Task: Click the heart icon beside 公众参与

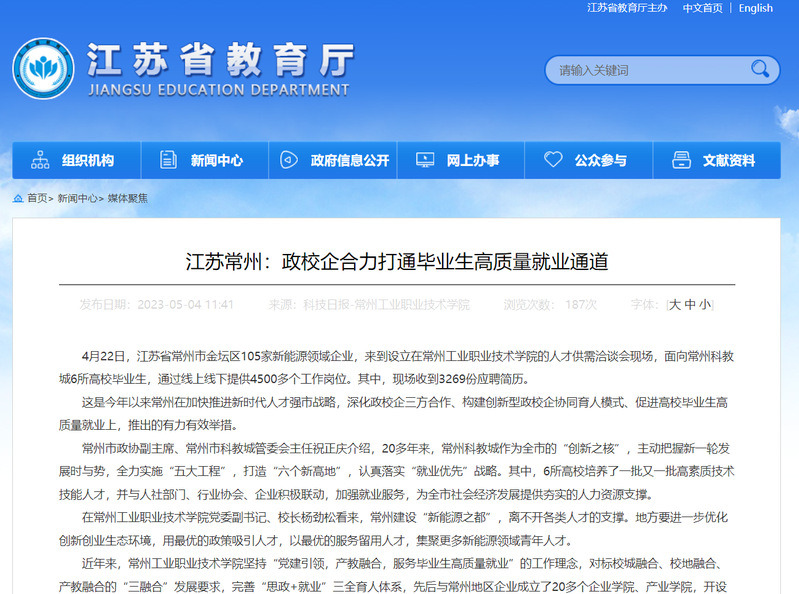Action: (x=553, y=160)
